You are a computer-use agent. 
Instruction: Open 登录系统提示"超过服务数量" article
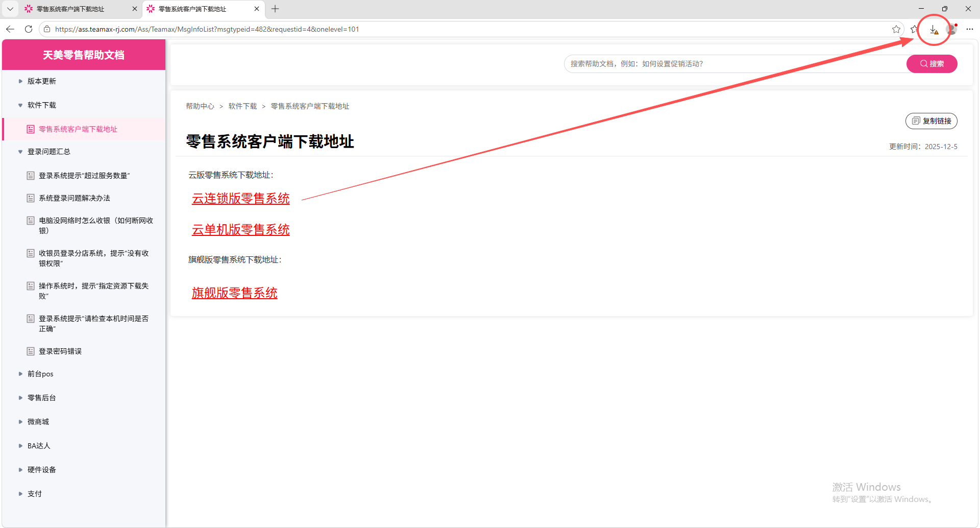(84, 176)
